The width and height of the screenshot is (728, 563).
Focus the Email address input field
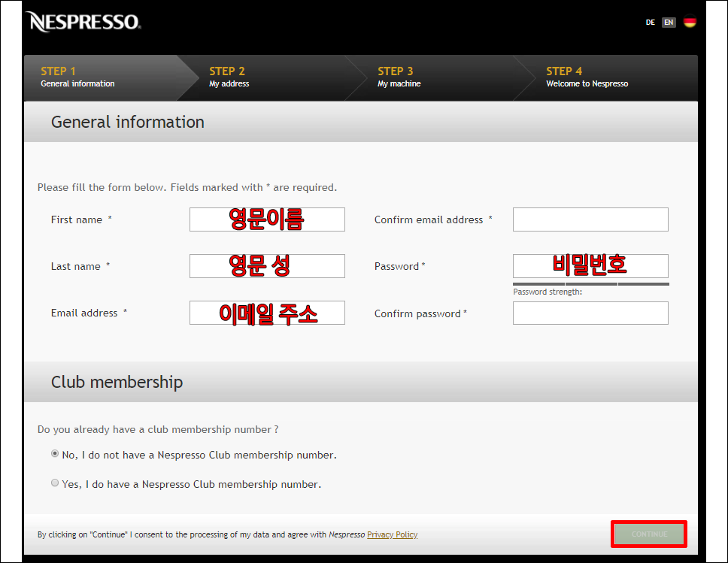pos(267,313)
